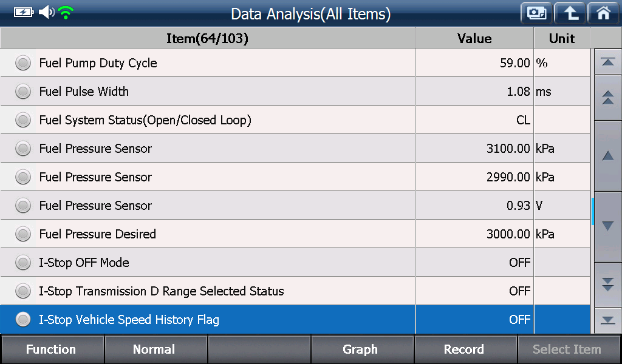Screen dimensions: 622x364
Task: Page up with the double-up arrow
Action: tap(607, 98)
